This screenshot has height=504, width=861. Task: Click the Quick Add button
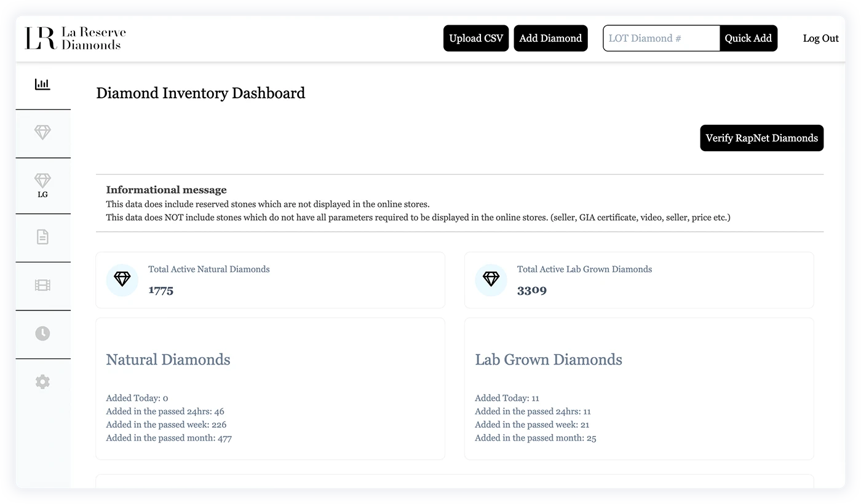[748, 38]
